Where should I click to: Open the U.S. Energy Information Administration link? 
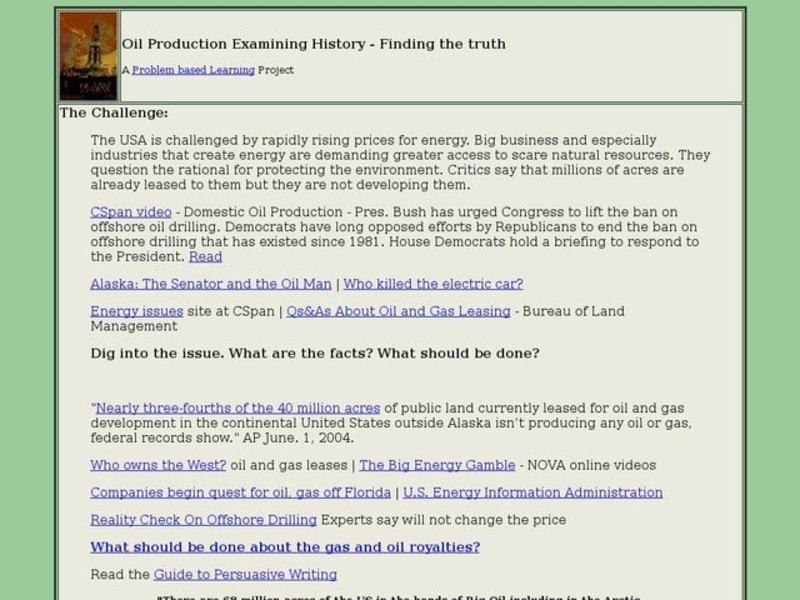click(x=531, y=492)
